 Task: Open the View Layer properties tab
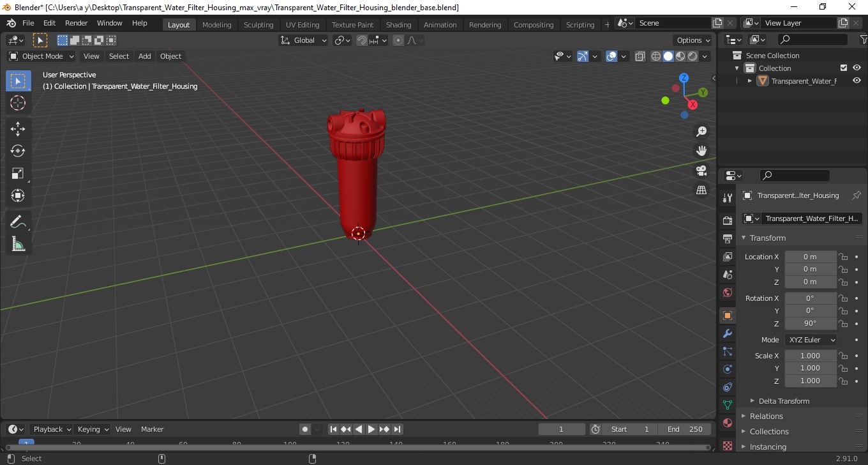point(727,256)
